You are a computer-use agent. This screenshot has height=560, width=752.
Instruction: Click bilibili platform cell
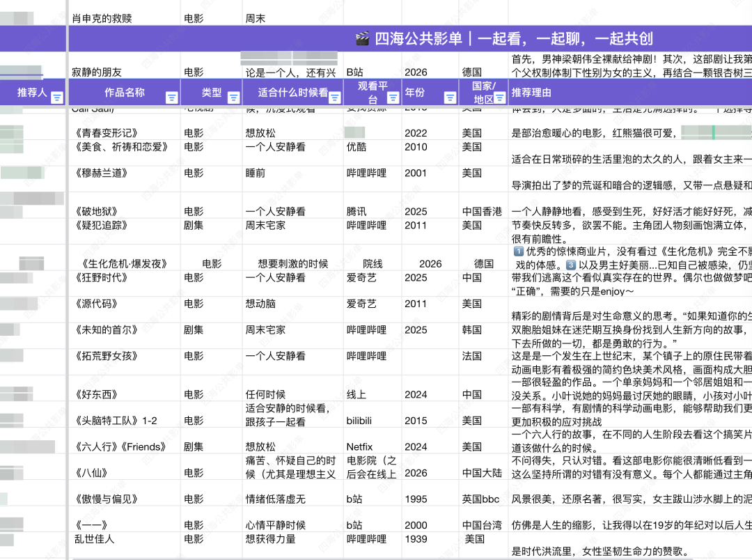pos(372,414)
